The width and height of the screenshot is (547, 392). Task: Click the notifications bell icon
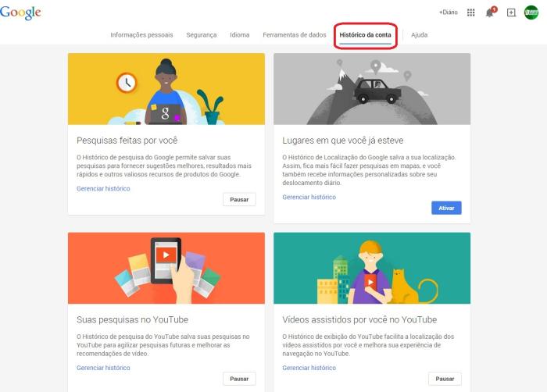491,12
